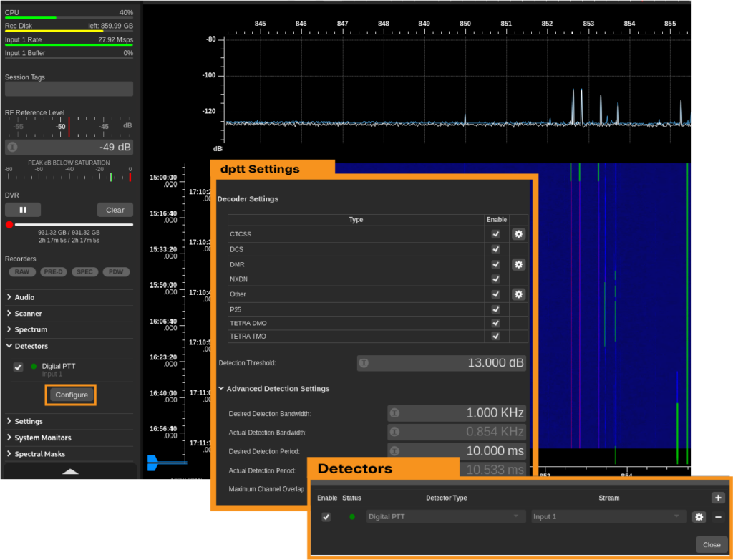Add a new detector with plus icon
This screenshot has height=560, width=733.
718,498
